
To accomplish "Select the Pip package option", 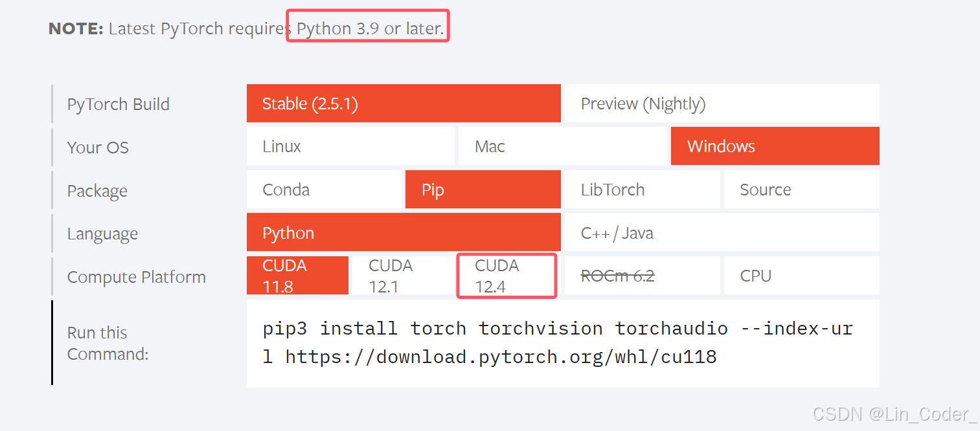I will 483,190.
